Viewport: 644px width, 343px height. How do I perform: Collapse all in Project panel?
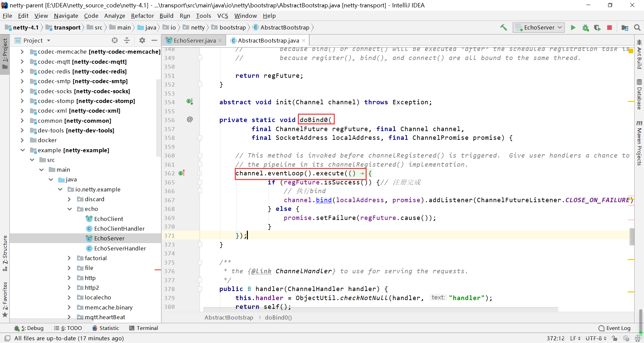click(127, 40)
